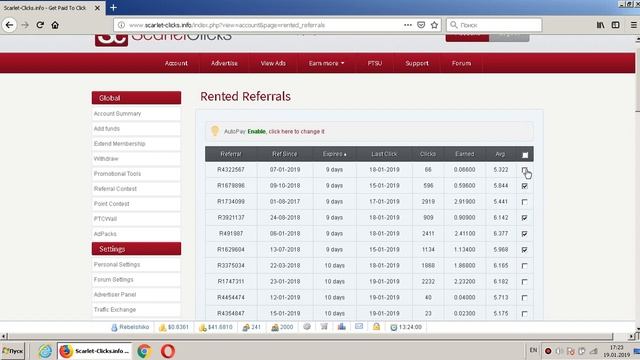Click the 241 counter icon in status bar
Screen dimensions: 640x360
[x=246, y=327]
